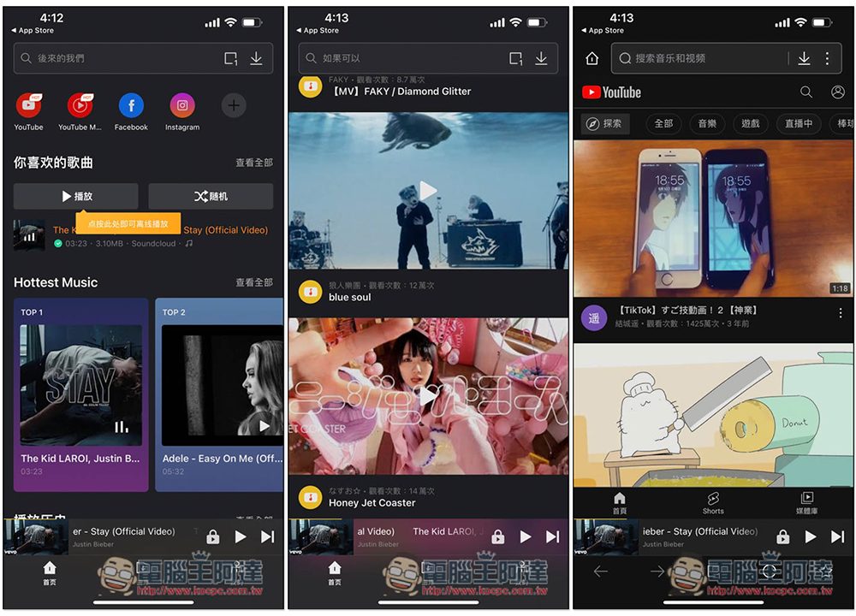Image resolution: width=856 pixels, height=616 pixels.
Task: Play blue soul video thumbnail
Action: (x=429, y=191)
